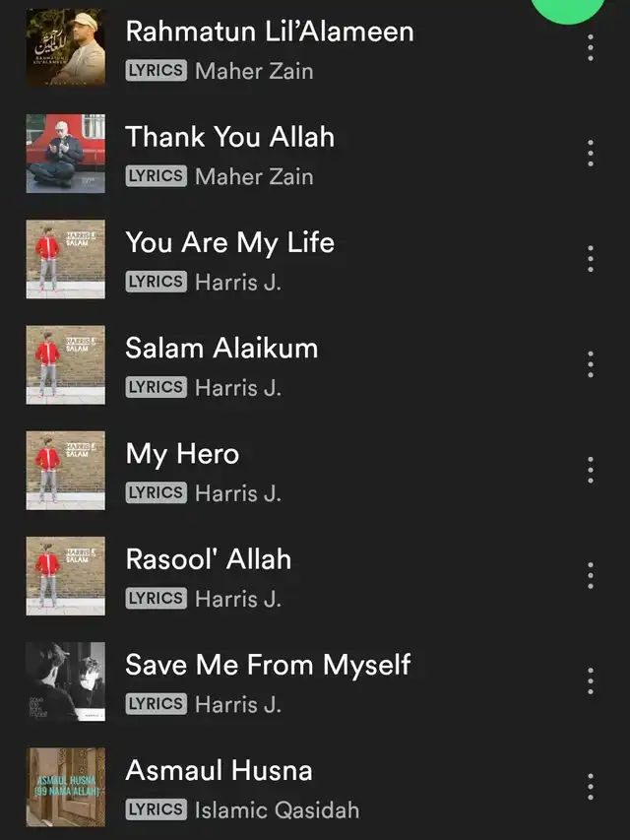This screenshot has height=840, width=630.
Task: Open more options for You Are My Life
Action: (591, 259)
